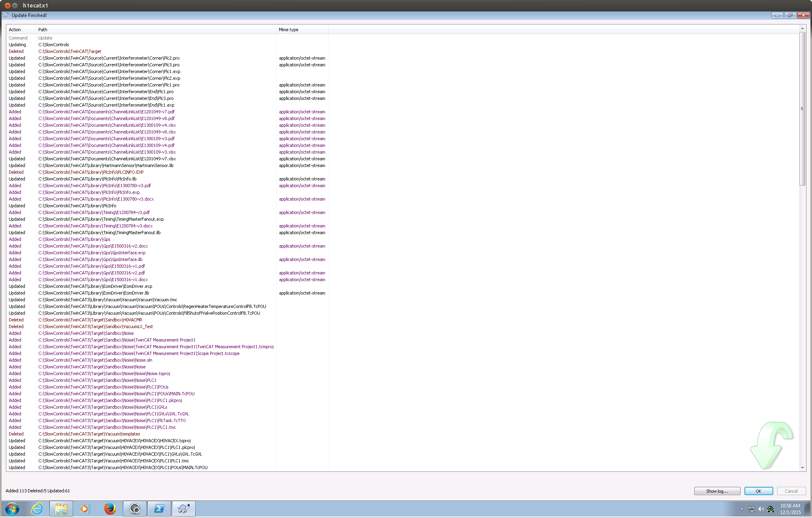Open the volume speaker tray icon
Viewport: 812px width, 518px height.
pyautogui.click(x=761, y=509)
